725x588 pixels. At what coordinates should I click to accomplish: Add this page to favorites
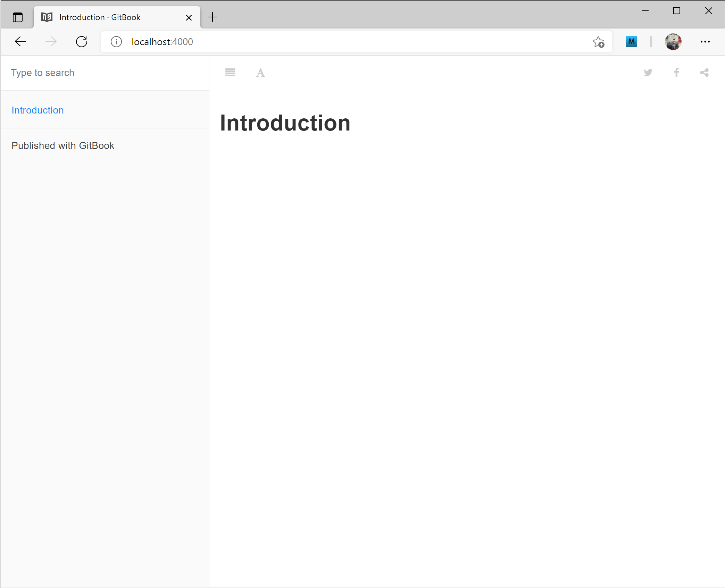(598, 42)
